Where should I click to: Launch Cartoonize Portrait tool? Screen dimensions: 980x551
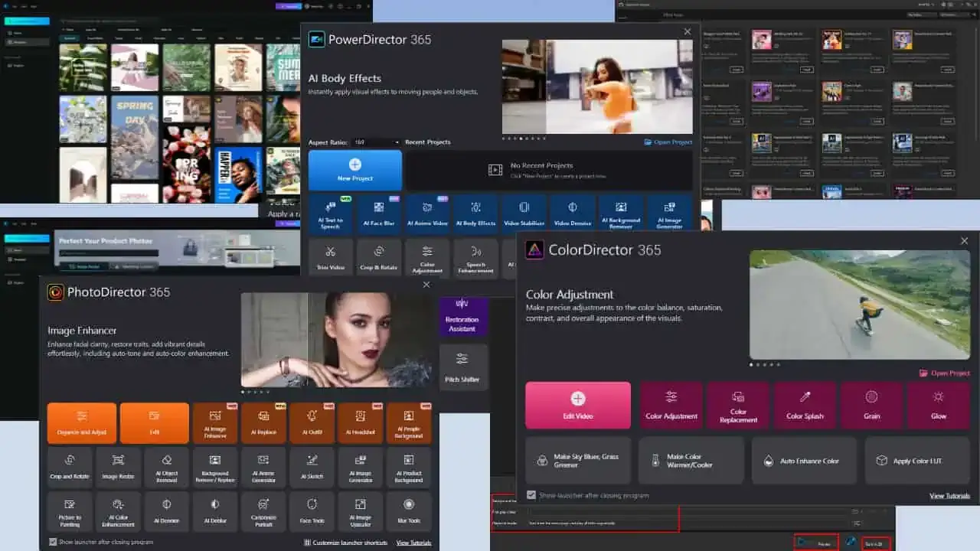(x=263, y=512)
